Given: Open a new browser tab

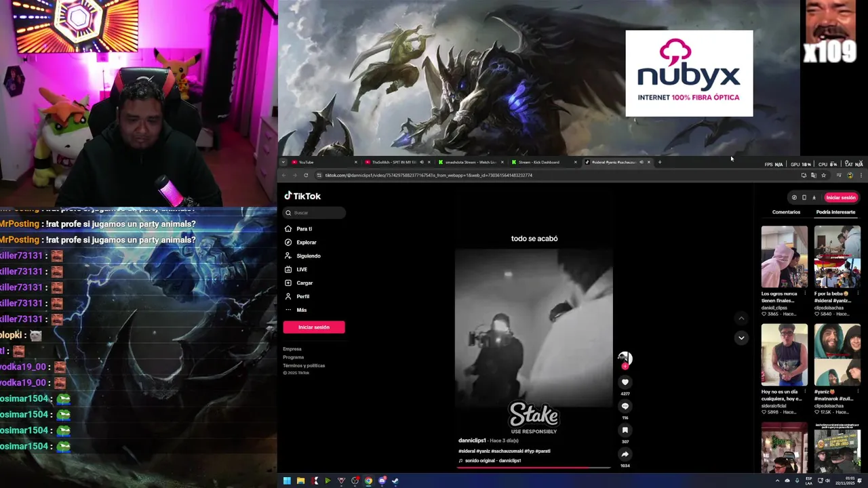Looking at the screenshot, I should tap(660, 162).
